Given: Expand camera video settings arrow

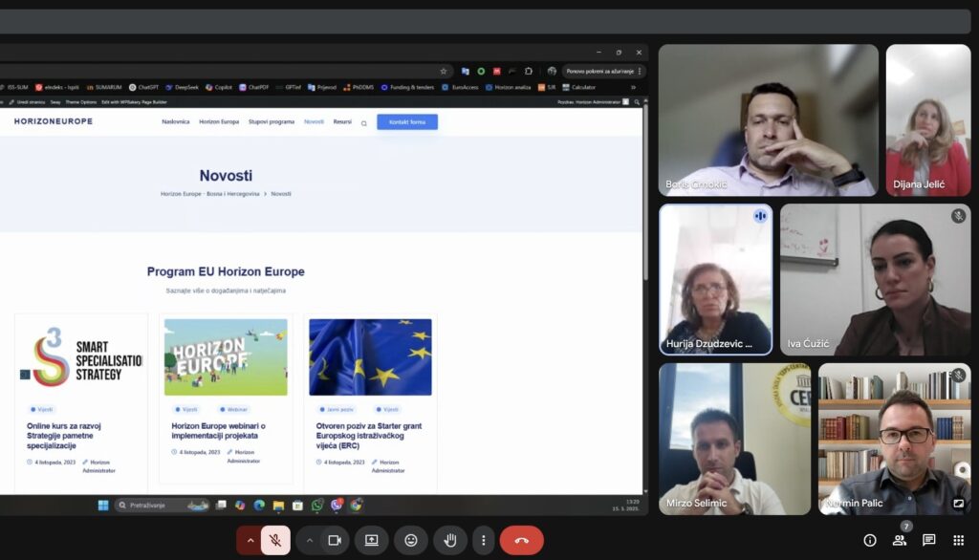Looking at the screenshot, I should pos(310,540).
